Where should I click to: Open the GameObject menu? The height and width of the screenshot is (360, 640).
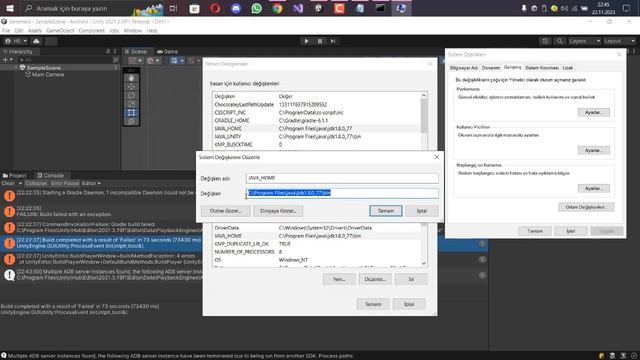(x=60, y=31)
